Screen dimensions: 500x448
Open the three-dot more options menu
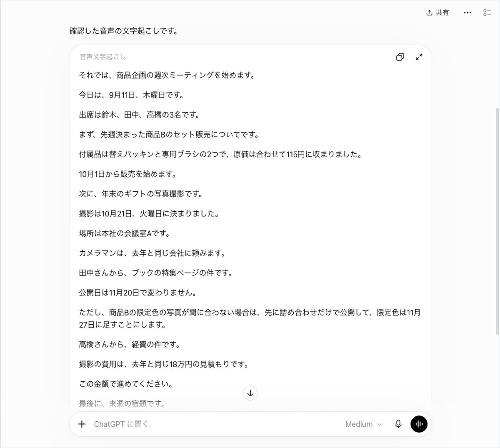coord(467,13)
